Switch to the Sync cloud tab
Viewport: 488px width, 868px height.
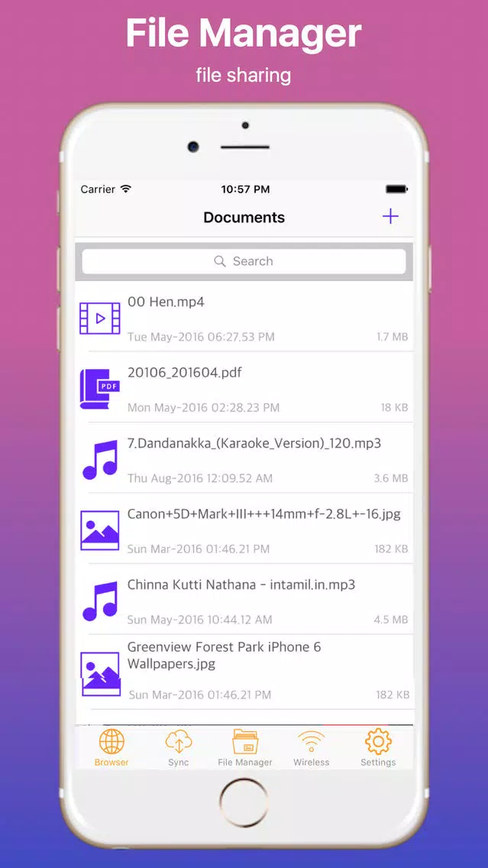click(x=178, y=748)
